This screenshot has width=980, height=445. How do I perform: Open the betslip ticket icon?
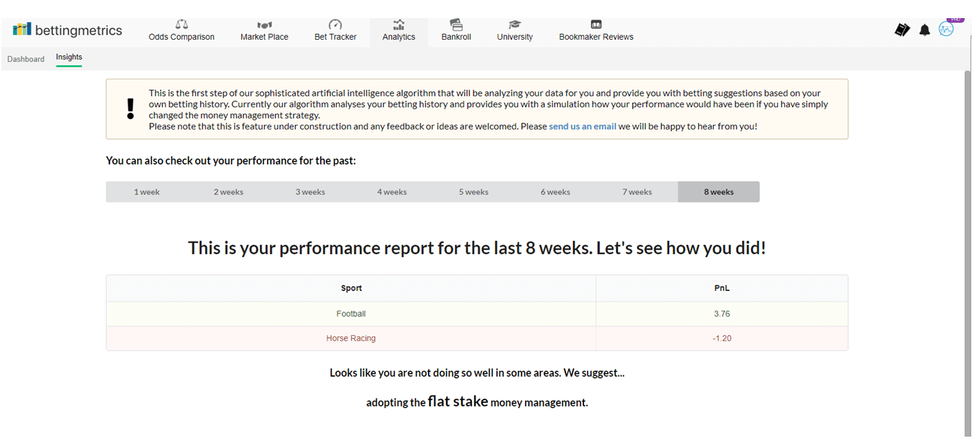coord(902,30)
